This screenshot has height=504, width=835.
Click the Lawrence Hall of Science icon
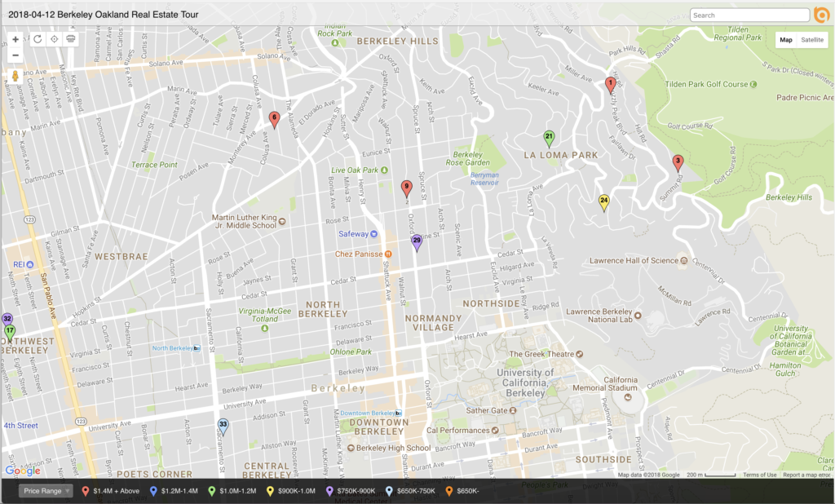click(684, 260)
